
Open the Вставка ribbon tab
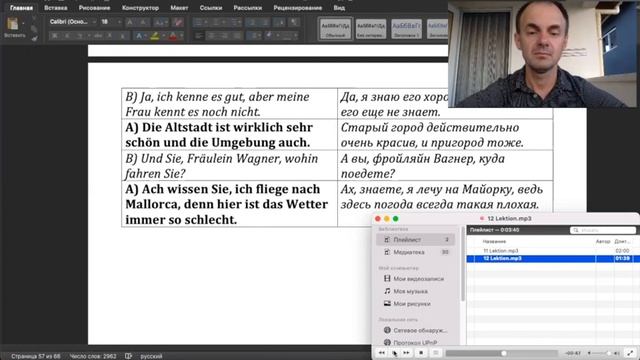(x=56, y=8)
